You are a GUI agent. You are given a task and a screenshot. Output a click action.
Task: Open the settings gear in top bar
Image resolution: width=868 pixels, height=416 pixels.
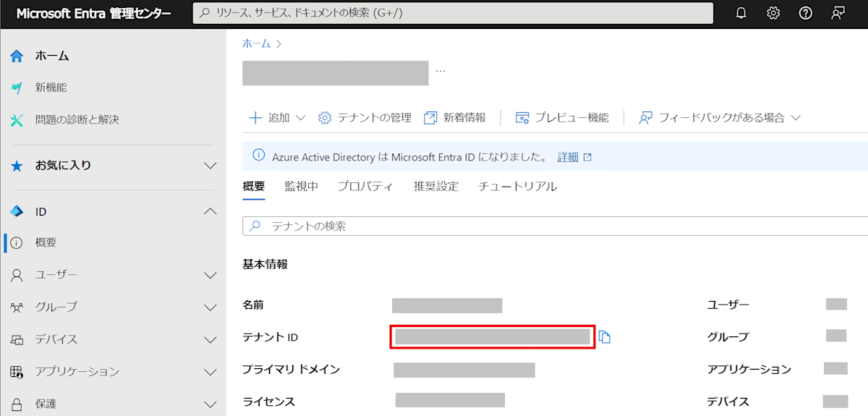click(773, 13)
